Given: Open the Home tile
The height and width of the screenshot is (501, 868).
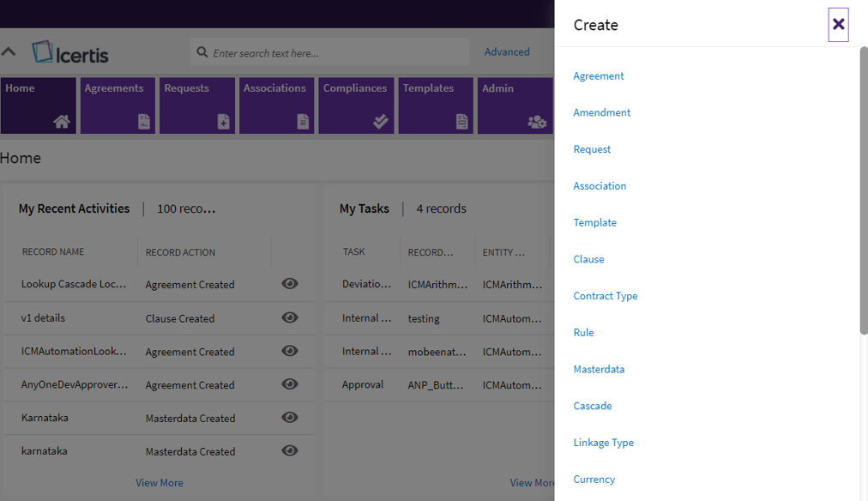Looking at the screenshot, I should (x=39, y=106).
